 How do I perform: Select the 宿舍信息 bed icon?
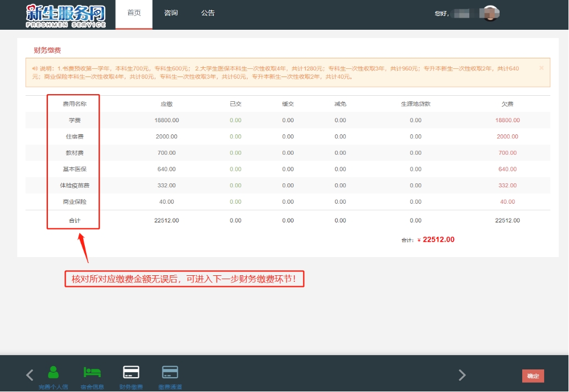click(92, 373)
